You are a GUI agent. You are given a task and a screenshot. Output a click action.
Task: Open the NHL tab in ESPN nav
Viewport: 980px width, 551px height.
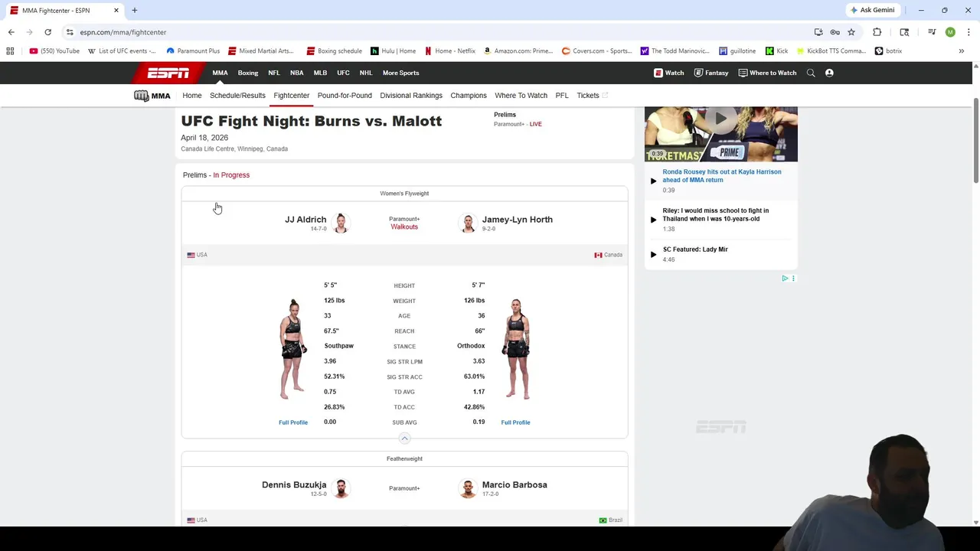(366, 73)
